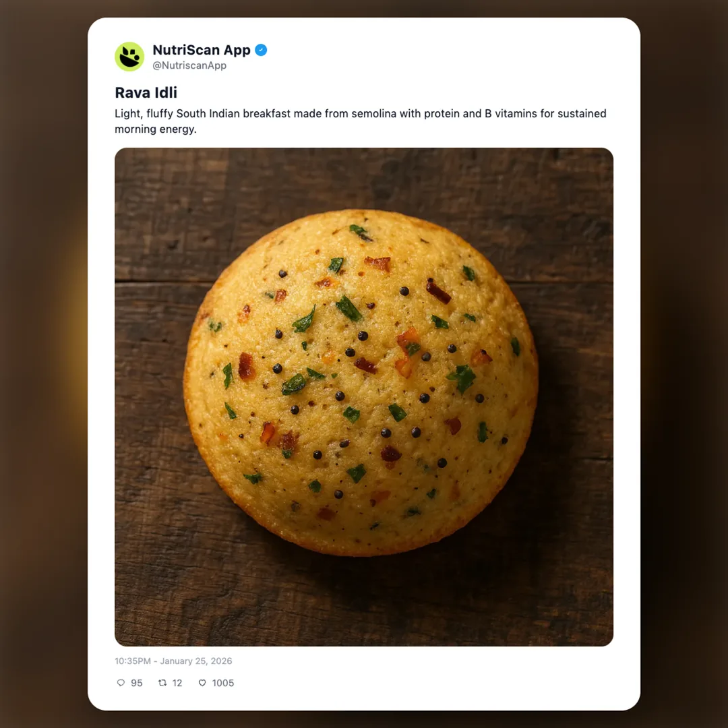Image resolution: width=728 pixels, height=728 pixels.
Task: Toggle the verified status indicator
Action: coord(261,49)
